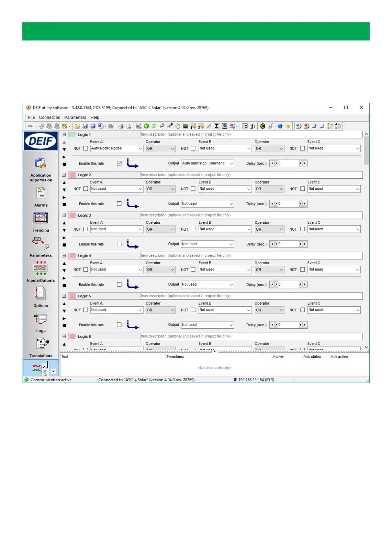The image size is (392, 554).
Task: Click the Logic 4 item description field
Action: (x=251, y=256)
